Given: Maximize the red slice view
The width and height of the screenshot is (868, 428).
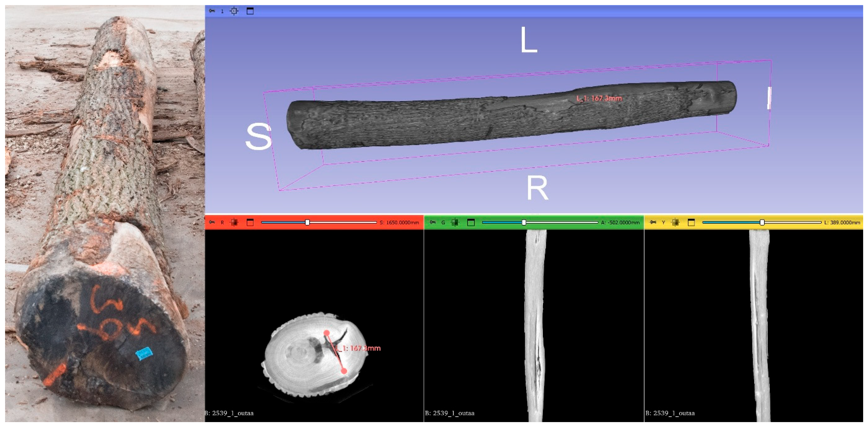Looking at the screenshot, I should (250, 222).
